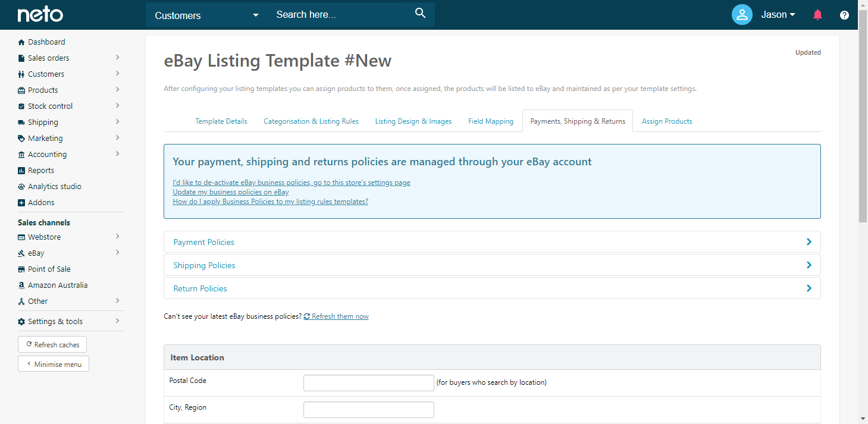The image size is (868, 424).
Task: Click Update my business policies on eBay
Action: [x=231, y=192]
